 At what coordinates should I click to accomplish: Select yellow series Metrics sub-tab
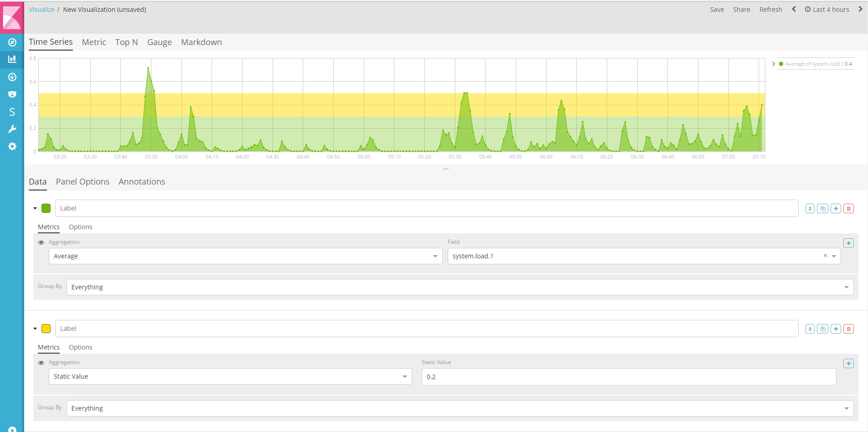pos(49,347)
